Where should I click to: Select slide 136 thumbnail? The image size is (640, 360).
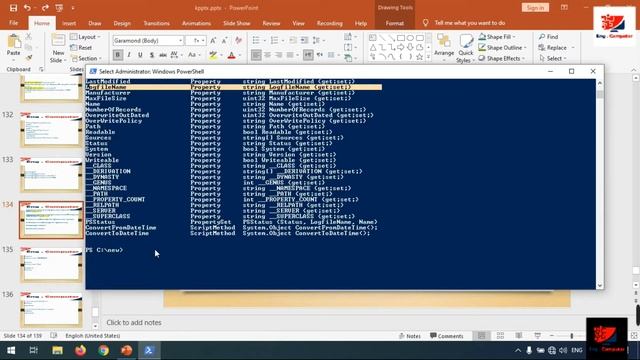(x=51, y=309)
